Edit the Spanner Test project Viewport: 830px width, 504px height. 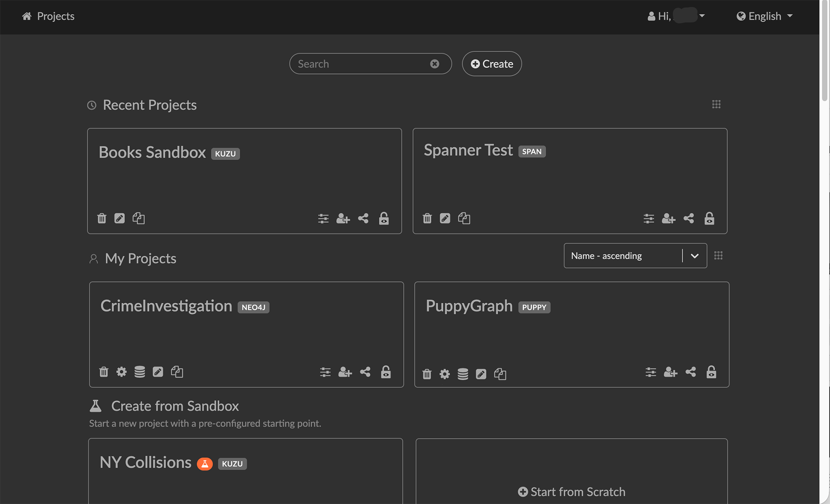445,218
